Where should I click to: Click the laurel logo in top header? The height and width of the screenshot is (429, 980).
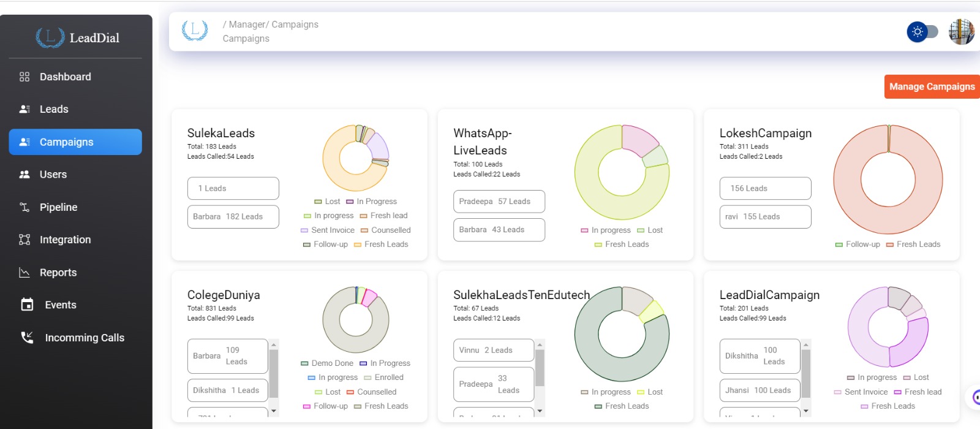pos(195,30)
